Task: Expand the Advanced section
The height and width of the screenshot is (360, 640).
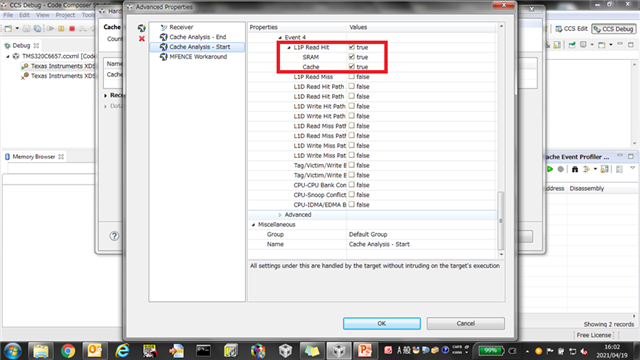Action: tap(280, 215)
